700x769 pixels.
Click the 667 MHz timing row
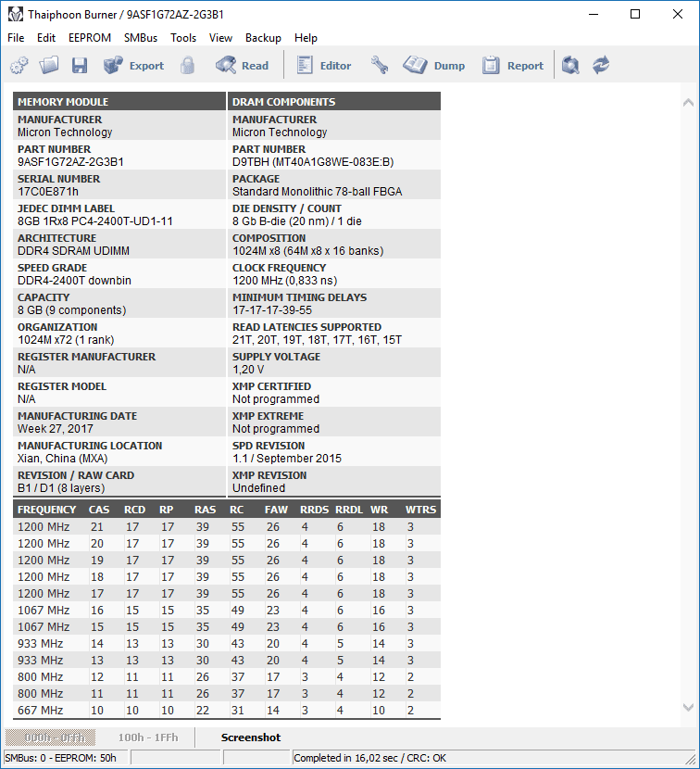(227, 710)
